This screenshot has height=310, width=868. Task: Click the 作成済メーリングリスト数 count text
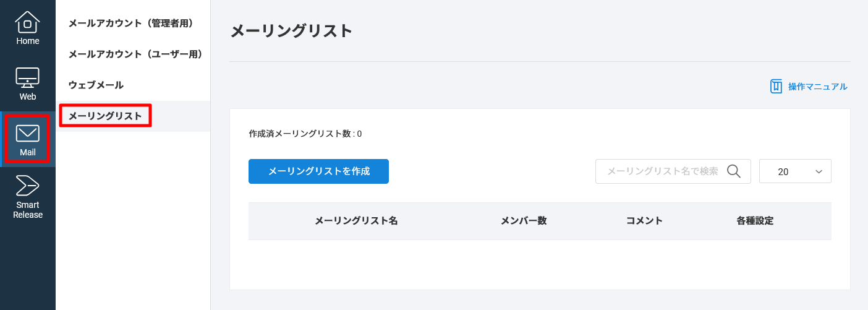pos(305,134)
